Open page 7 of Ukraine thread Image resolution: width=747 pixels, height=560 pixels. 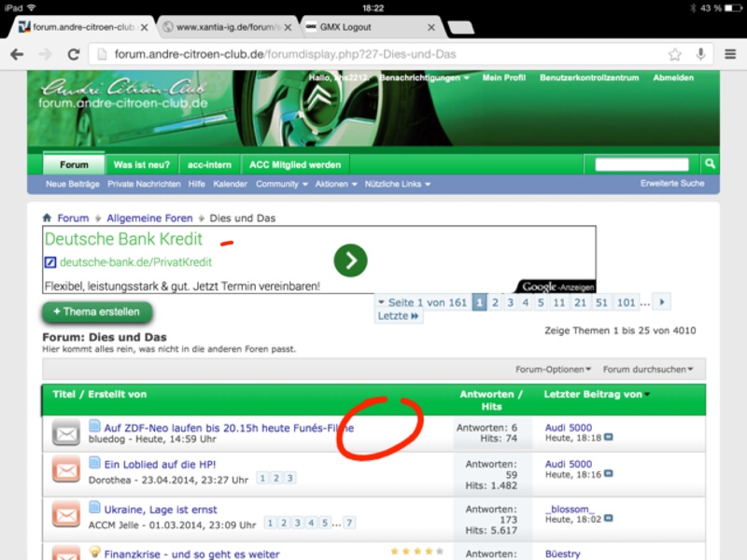pyautogui.click(x=349, y=523)
